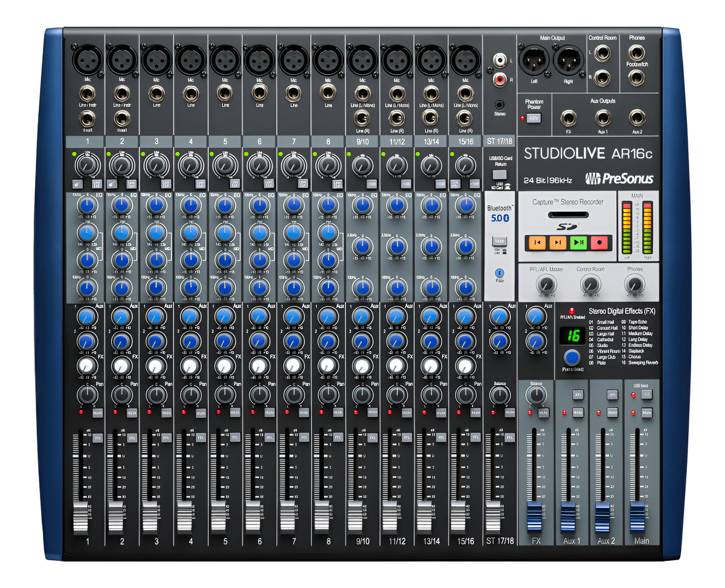Toggle the 48V Phantom Power switch
This screenshot has height=588, width=725.
coord(534,118)
